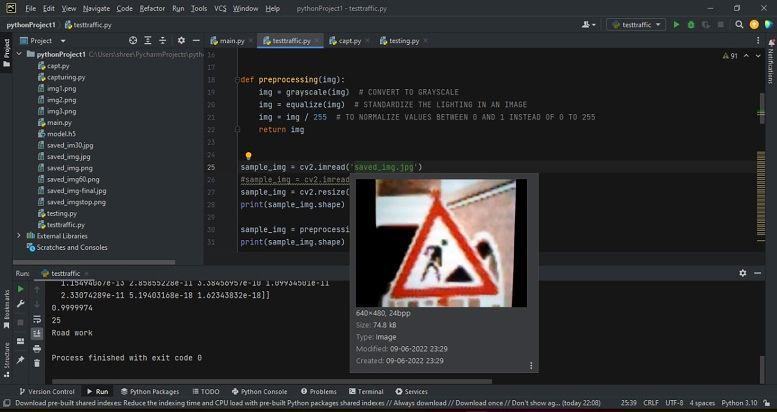Run testtraffic with the green play icon
The image size is (777, 412).
pos(676,24)
